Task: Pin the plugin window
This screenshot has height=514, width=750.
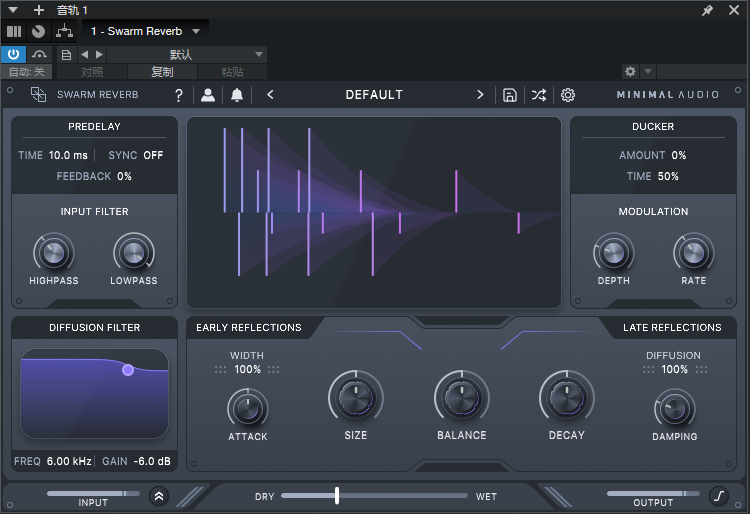Action: point(707,10)
